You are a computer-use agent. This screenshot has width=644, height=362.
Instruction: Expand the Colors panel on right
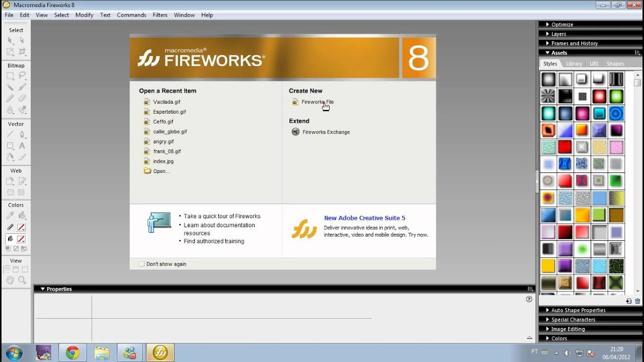coord(559,339)
